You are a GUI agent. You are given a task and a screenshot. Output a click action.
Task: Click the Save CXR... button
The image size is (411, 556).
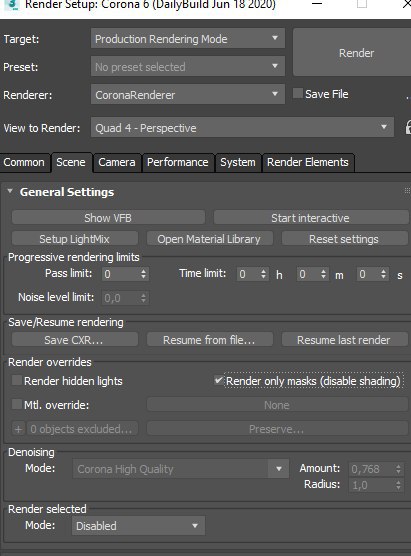point(74,340)
